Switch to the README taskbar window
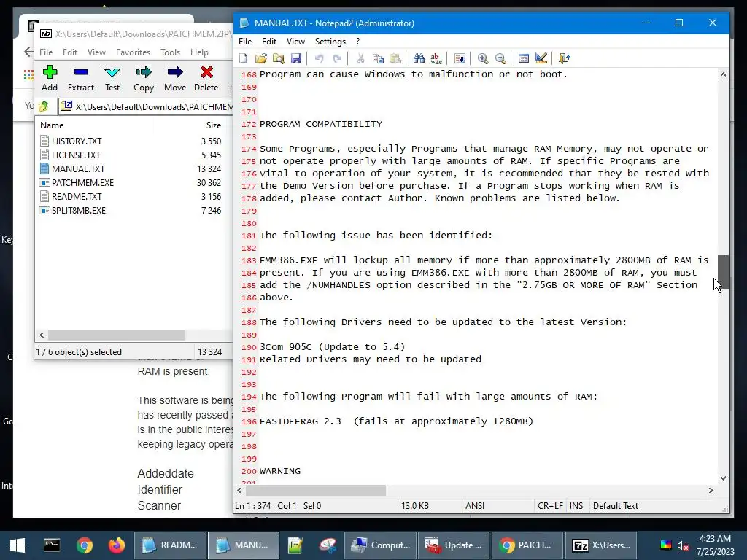 [171, 545]
